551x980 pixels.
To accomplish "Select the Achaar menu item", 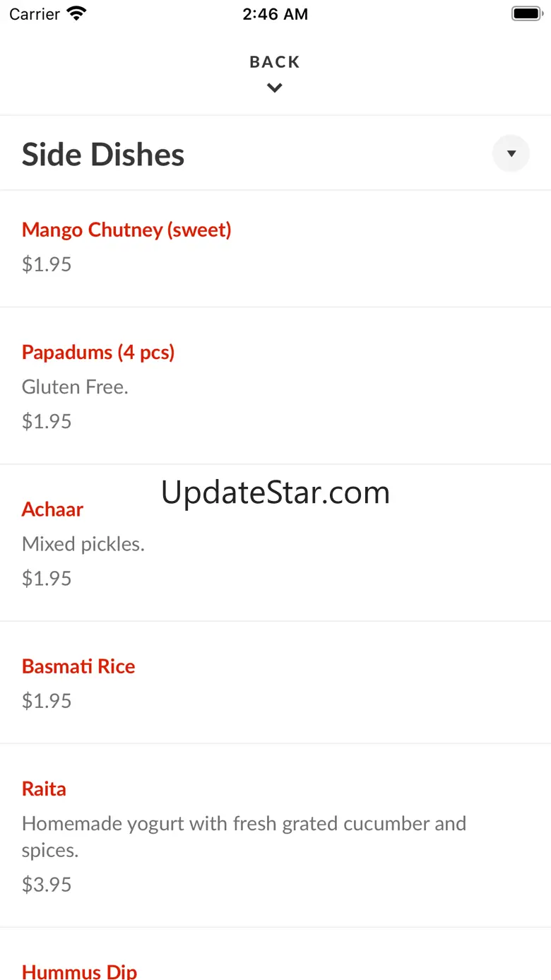I will click(52, 509).
